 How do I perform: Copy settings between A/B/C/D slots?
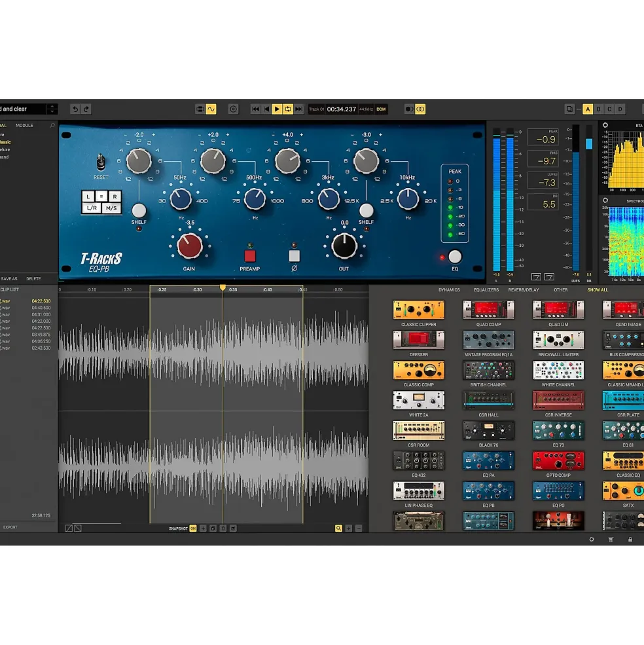pyautogui.click(x=569, y=109)
